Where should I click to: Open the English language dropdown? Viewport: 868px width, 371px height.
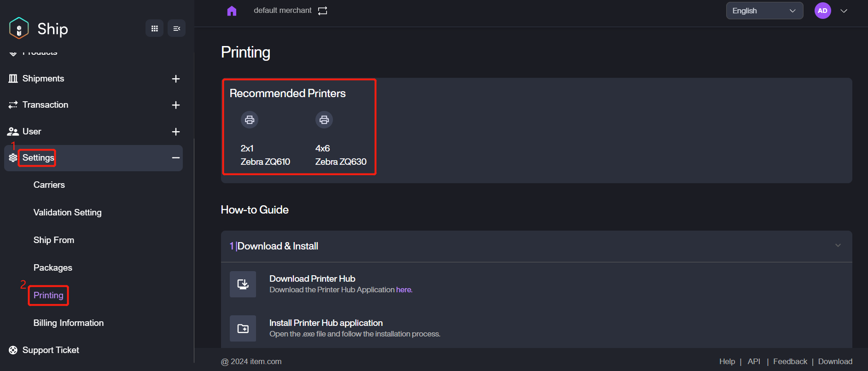[x=764, y=11]
